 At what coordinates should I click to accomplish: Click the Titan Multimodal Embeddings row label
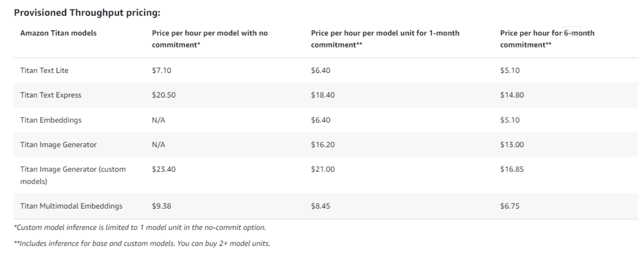coord(71,206)
